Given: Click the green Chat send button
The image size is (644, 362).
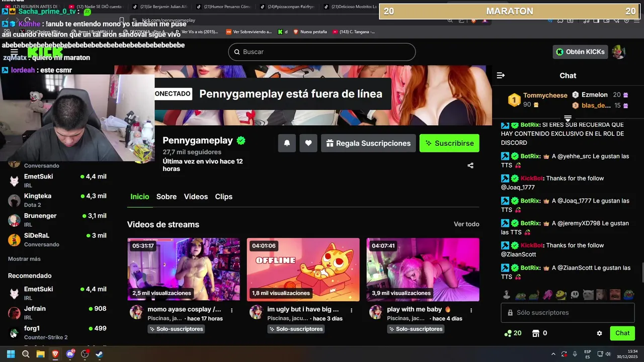Looking at the screenshot, I should [622, 333].
